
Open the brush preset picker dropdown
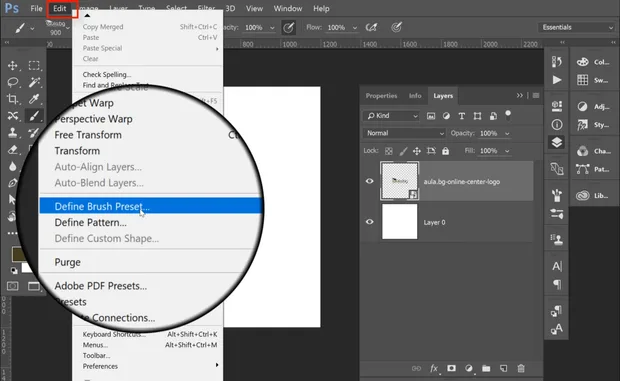68,28
